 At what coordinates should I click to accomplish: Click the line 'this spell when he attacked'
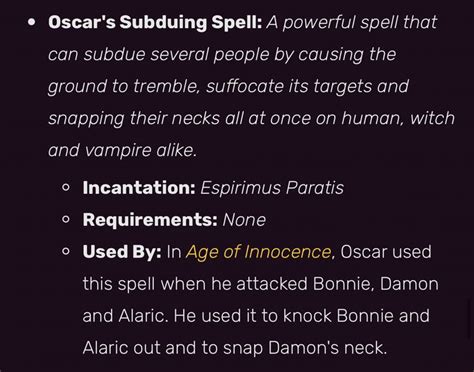click(x=195, y=284)
